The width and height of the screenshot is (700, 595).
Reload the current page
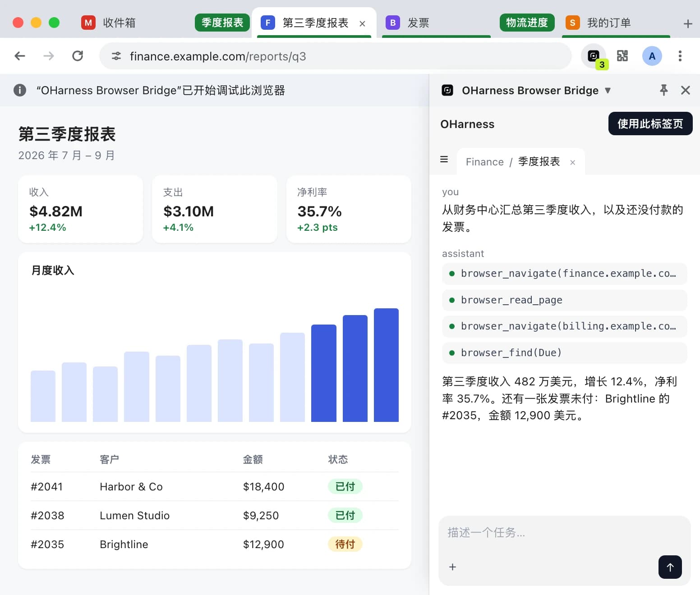78,56
